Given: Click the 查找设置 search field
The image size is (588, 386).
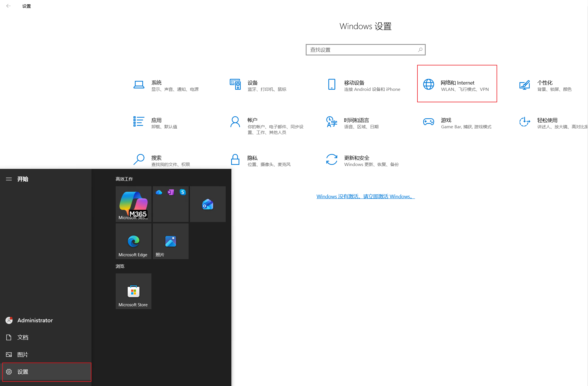Looking at the screenshot, I should click(x=363, y=50).
